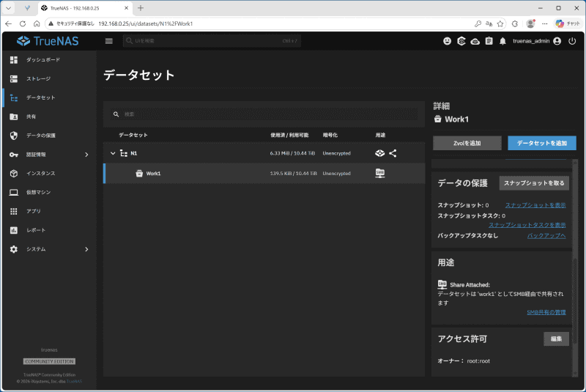Click Unencrypted on the N1 row
Image resolution: width=586 pixels, height=392 pixels.
[336, 153]
